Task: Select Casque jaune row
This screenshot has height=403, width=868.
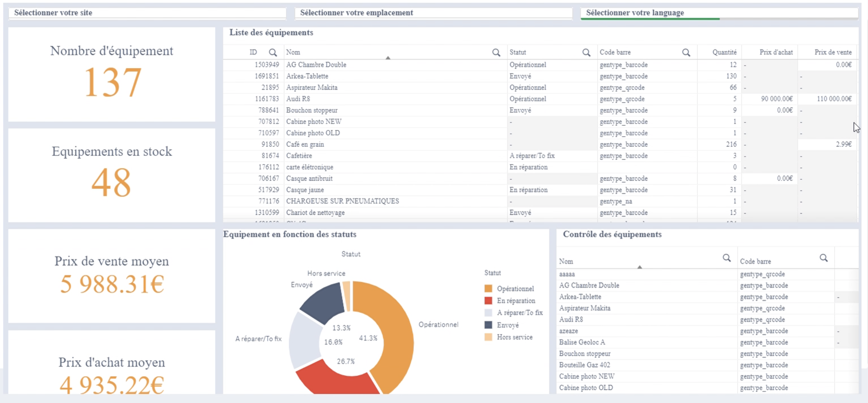Action: 540,190
